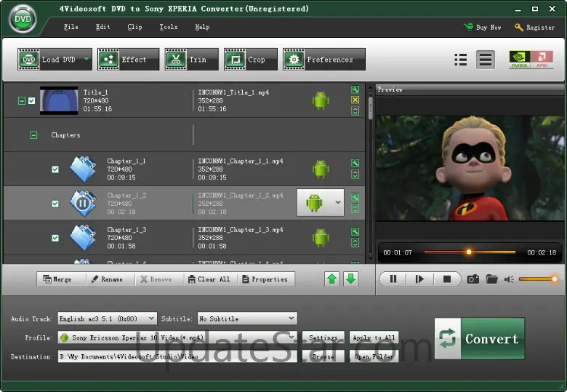Open the Edit menu
Viewport: 567px width, 392px height.
click(102, 27)
